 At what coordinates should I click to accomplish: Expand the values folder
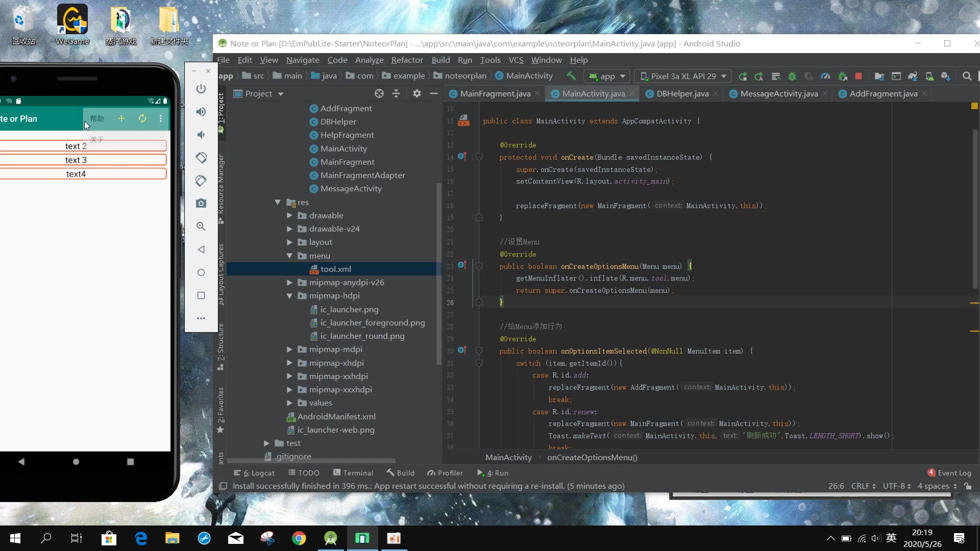click(289, 403)
